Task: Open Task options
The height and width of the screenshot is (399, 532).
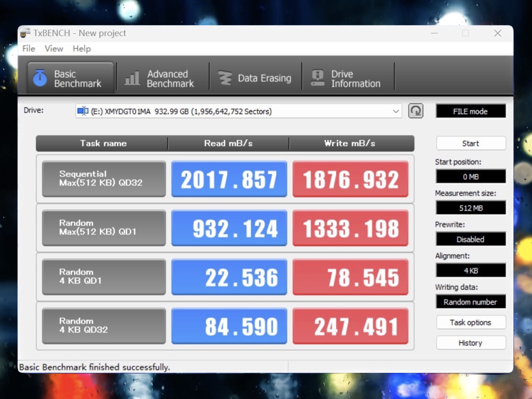Action: pyautogui.click(x=471, y=323)
